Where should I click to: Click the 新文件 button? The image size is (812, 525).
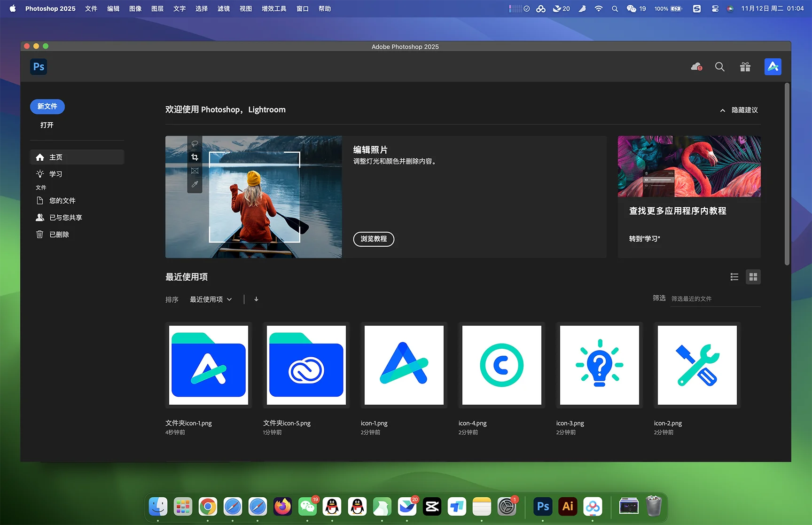tap(47, 106)
